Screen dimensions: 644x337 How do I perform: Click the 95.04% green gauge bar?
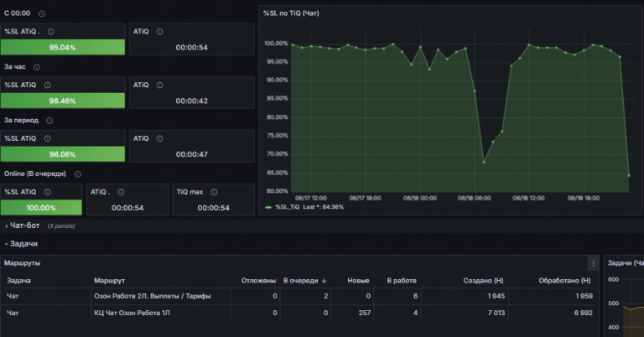pyautogui.click(x=63, y=47)
